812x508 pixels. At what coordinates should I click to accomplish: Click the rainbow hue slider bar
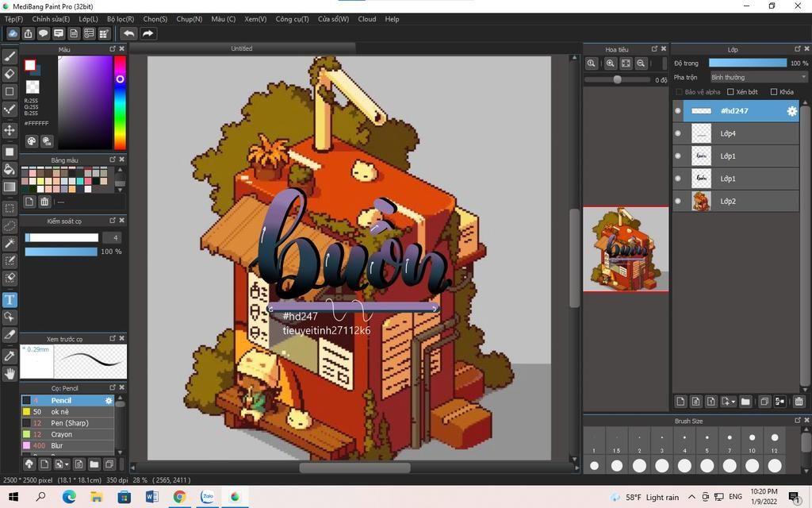click(120, 103)
